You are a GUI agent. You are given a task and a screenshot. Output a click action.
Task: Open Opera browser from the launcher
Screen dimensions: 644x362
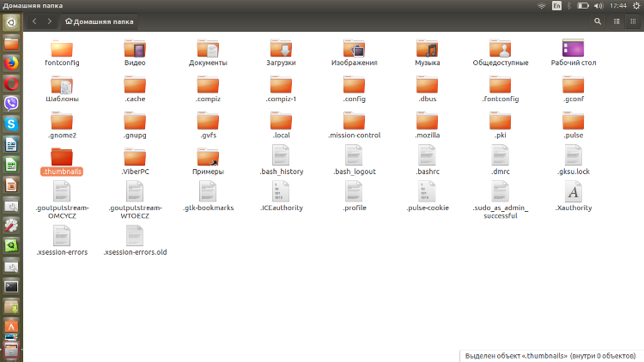point(11,83)
